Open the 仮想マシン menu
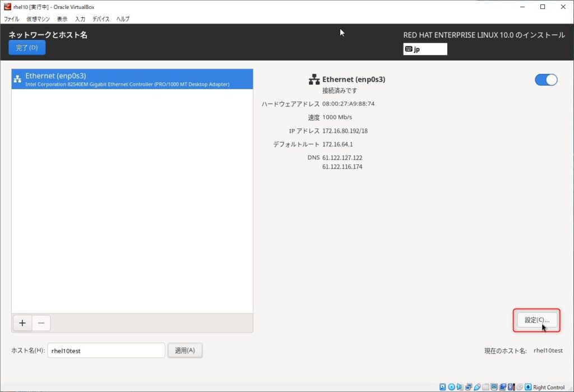This screenshot has width=574, height=392. [x=38, y=19]
